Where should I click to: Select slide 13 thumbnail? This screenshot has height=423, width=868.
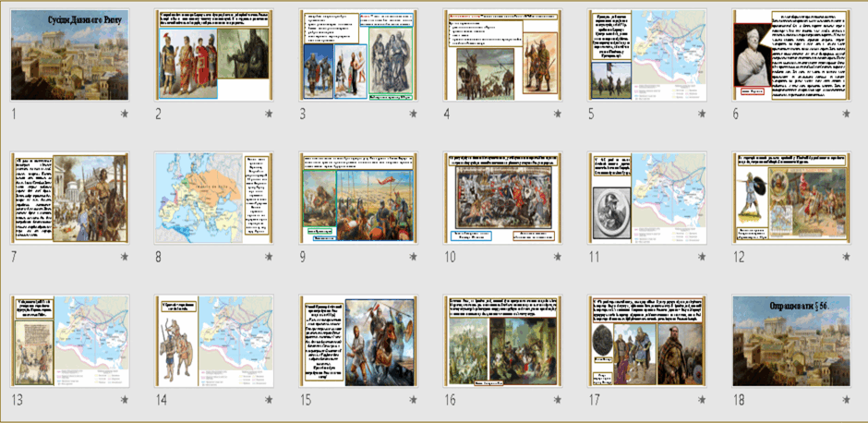coord(70,341)
